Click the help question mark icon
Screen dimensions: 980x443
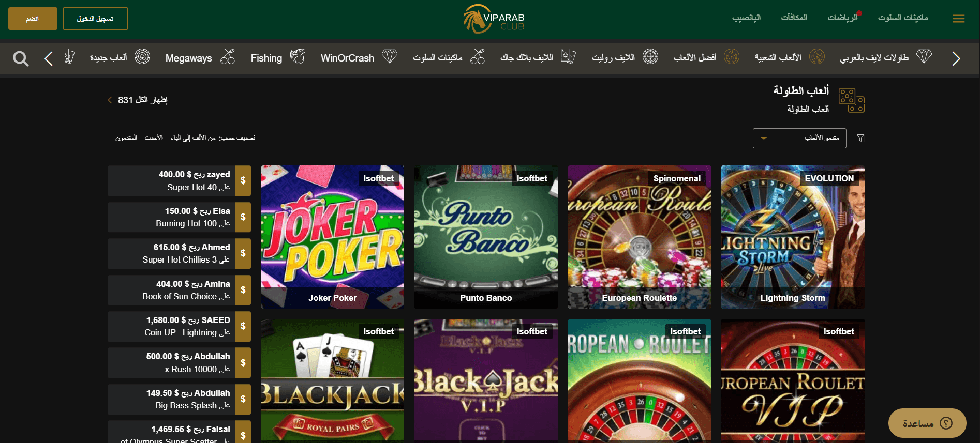click(x=946, y=423)
